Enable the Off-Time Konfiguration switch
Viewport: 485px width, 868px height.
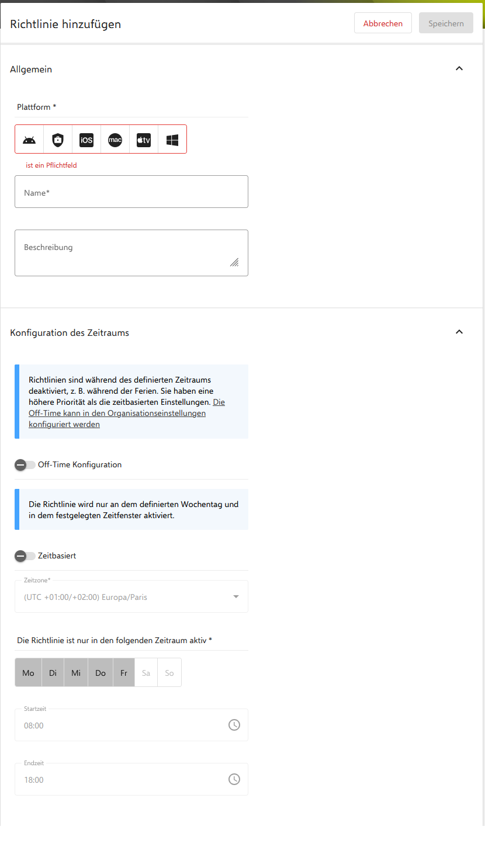(x=25, y=465)
